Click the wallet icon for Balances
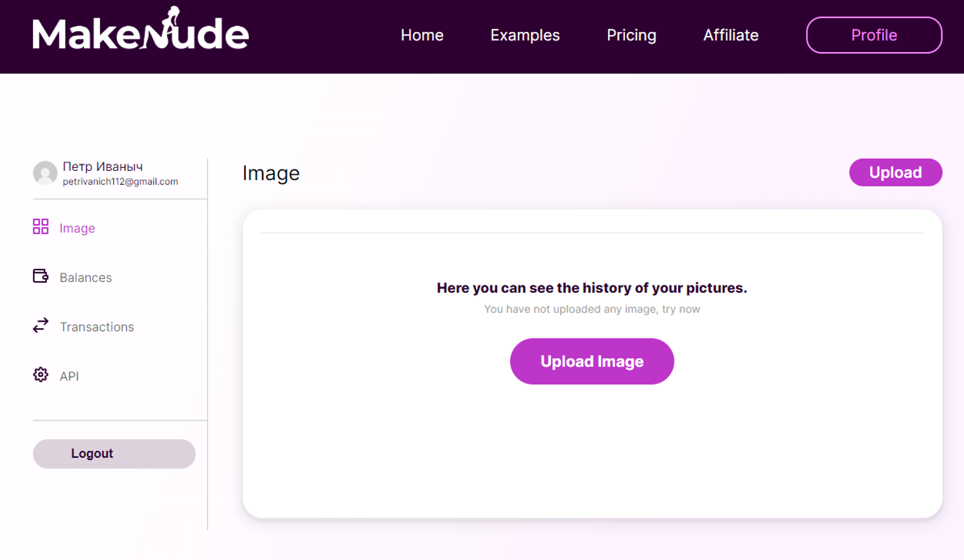This screenshot has height=560, width=964. 41,276
